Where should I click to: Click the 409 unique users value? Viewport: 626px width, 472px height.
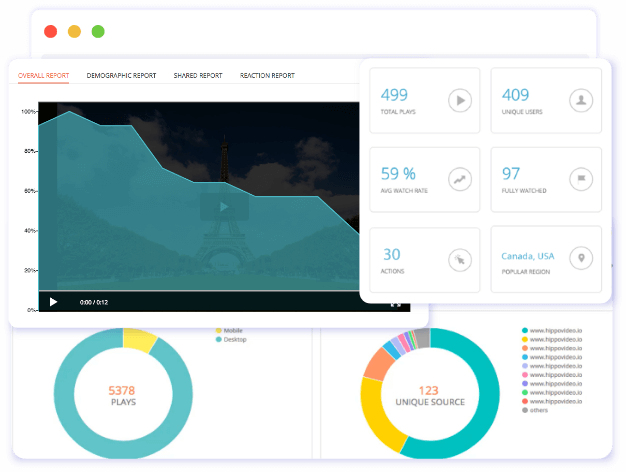click(x=515, y=95)
